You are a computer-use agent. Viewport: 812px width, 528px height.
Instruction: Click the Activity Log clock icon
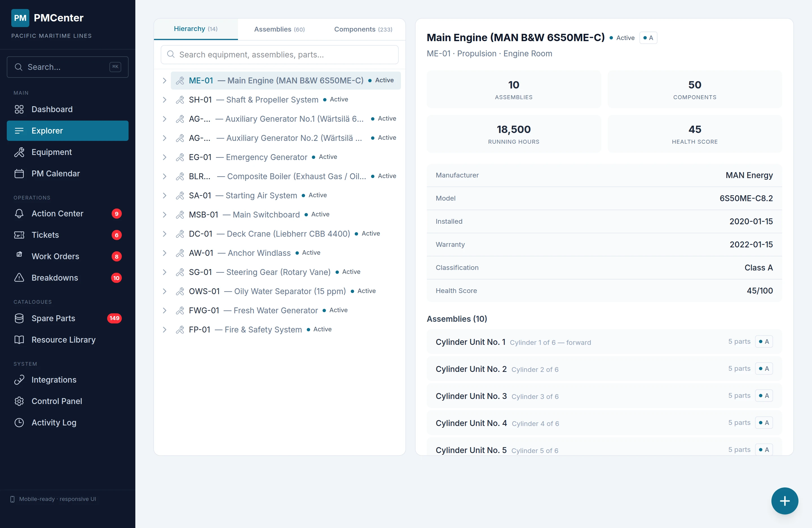(19, 423)
